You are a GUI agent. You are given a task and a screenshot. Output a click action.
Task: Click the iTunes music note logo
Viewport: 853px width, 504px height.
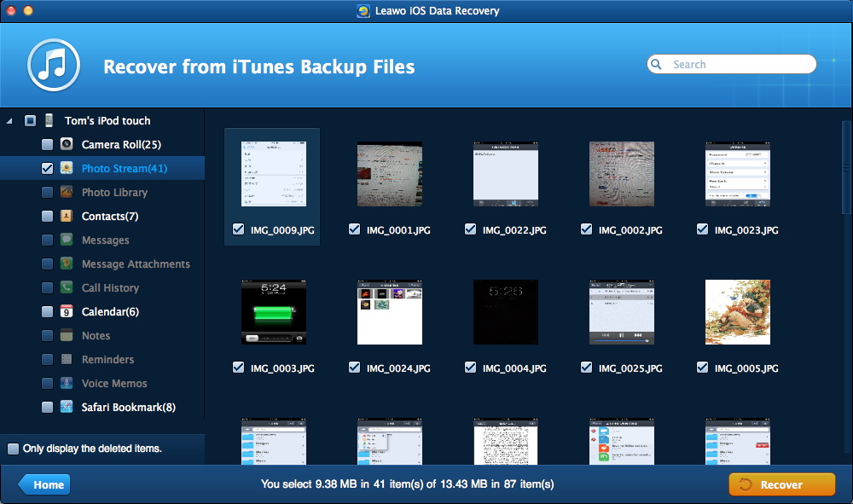click(53, 66)
